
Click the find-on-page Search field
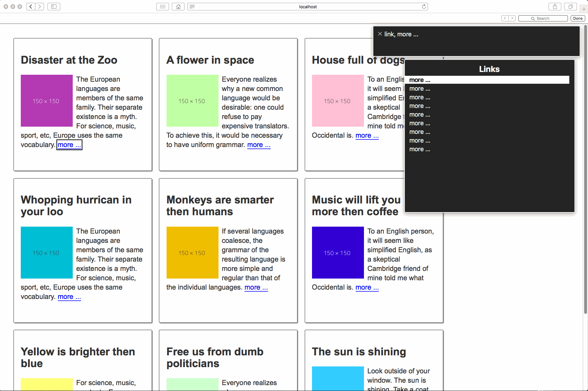(x=543, y=18)
